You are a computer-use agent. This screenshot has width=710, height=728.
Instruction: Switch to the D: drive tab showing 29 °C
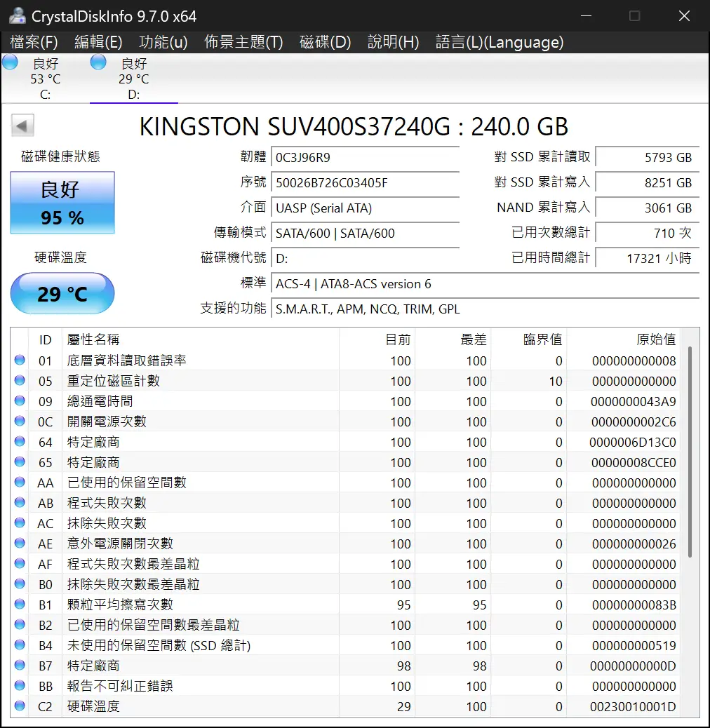[x=134, y=79]
